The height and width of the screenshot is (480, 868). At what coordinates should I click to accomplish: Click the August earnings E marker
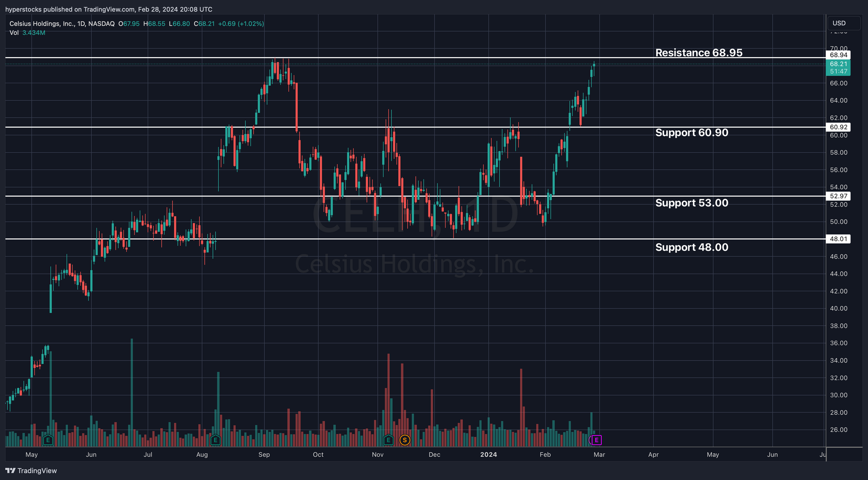[x=215, y=440]
